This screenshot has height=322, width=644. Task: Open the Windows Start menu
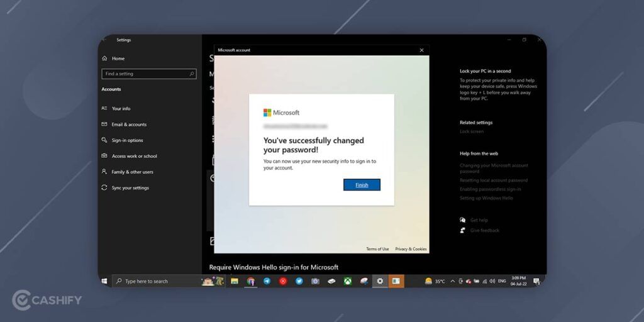(104, 281)
